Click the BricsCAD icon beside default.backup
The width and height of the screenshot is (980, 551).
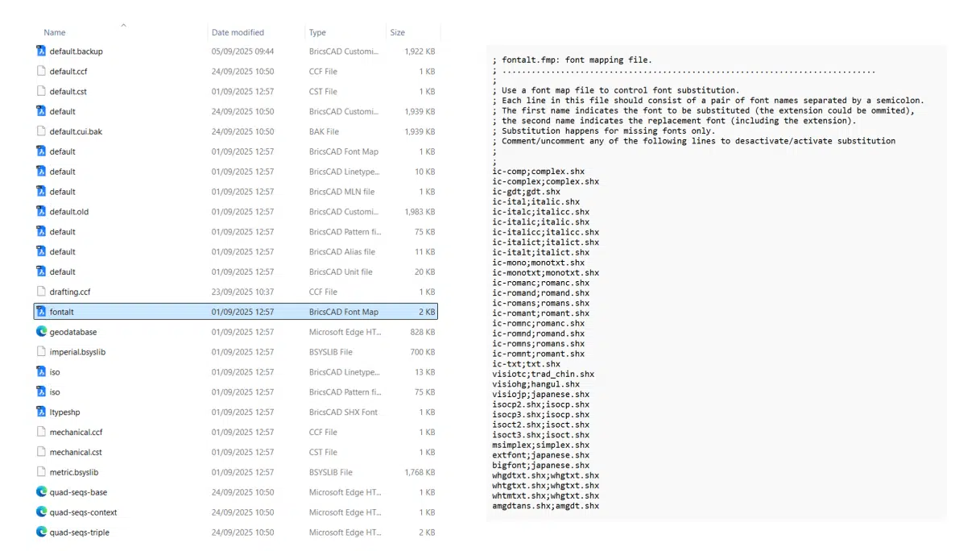click(41, 51)
